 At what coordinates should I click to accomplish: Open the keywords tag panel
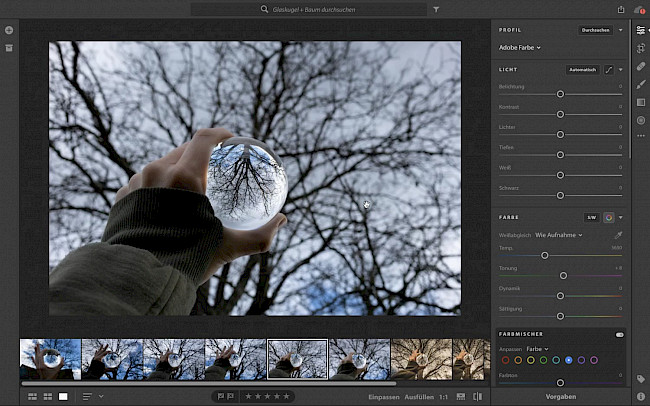[x=641, y=379]
